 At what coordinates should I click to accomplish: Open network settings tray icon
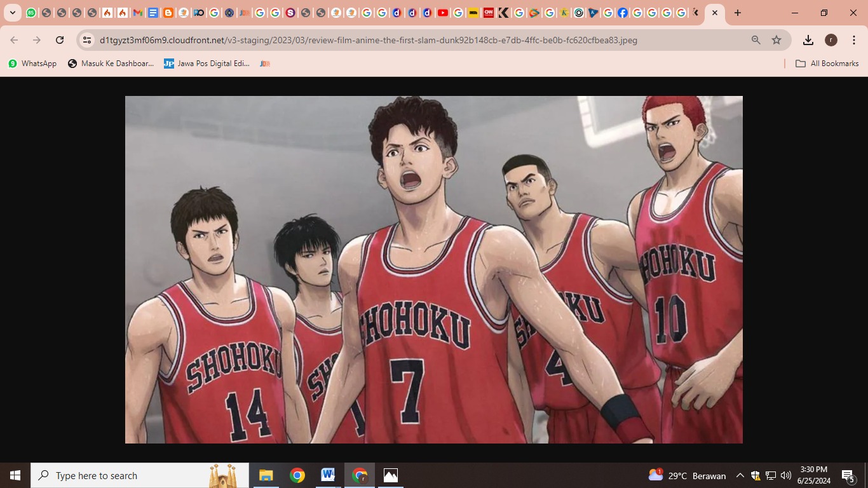771,475
